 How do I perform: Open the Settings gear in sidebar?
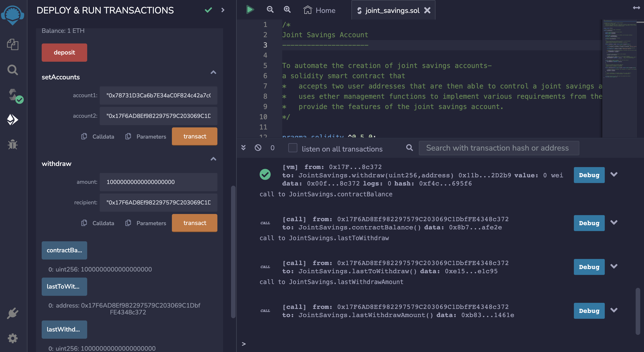coord(13,338)
